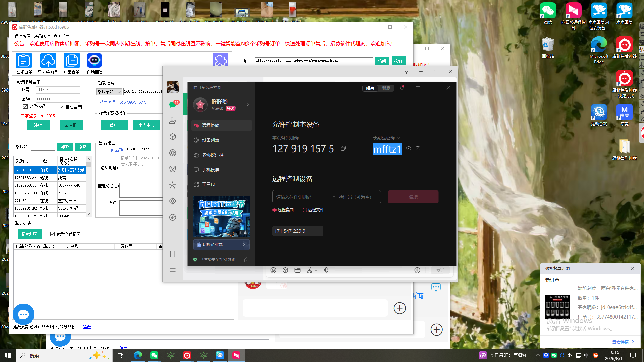
Task: Open the folder icon in chat toolbar
Action: click(298, 270)
